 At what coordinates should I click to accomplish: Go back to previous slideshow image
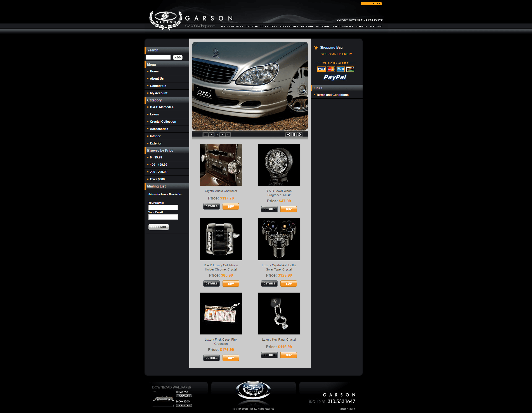pyautogui.click(x=288, y=135)
